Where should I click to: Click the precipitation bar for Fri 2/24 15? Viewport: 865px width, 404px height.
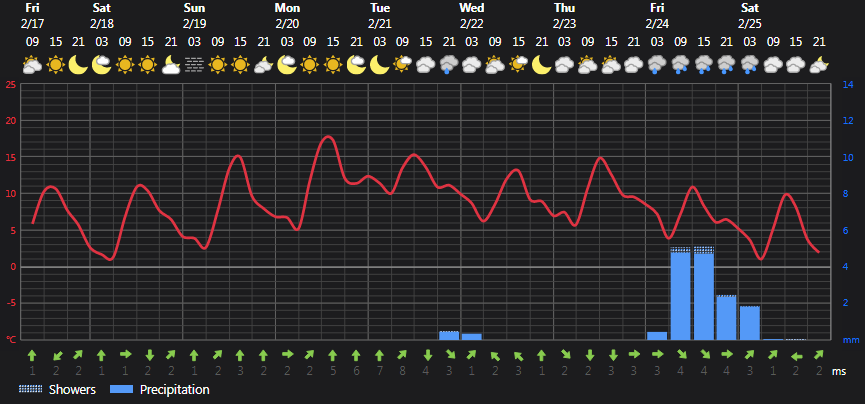pyautogui.click(x=704, y=293)
